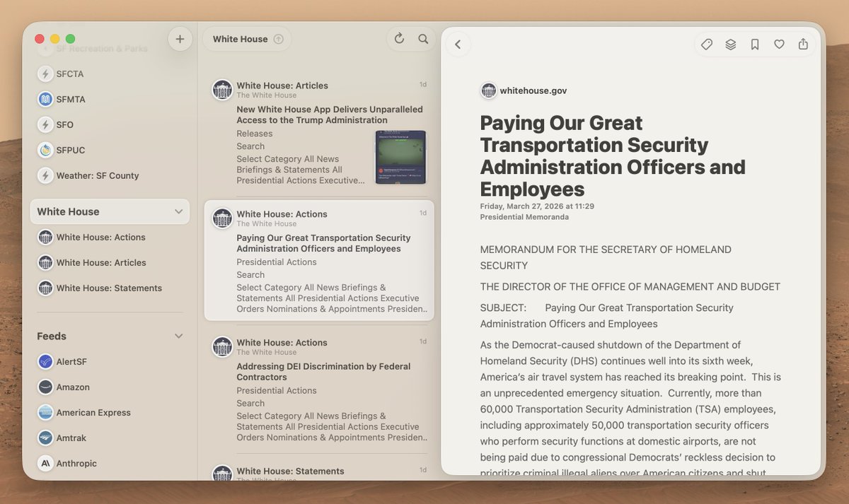The image size is (849, 504).
Task: Open the American Express feed label
Action: pyautogui.click(x=93, y=412)
